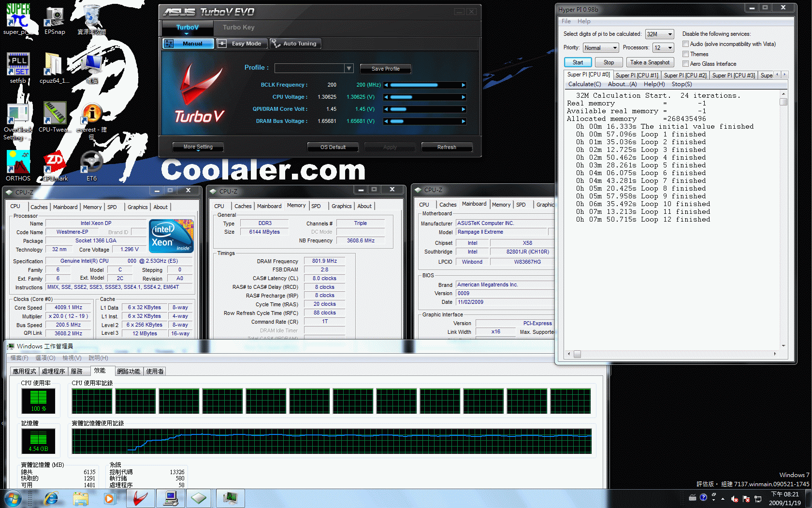Open the CPUmark ZD desktop icon
812x508 pixels.
[55, 165]
